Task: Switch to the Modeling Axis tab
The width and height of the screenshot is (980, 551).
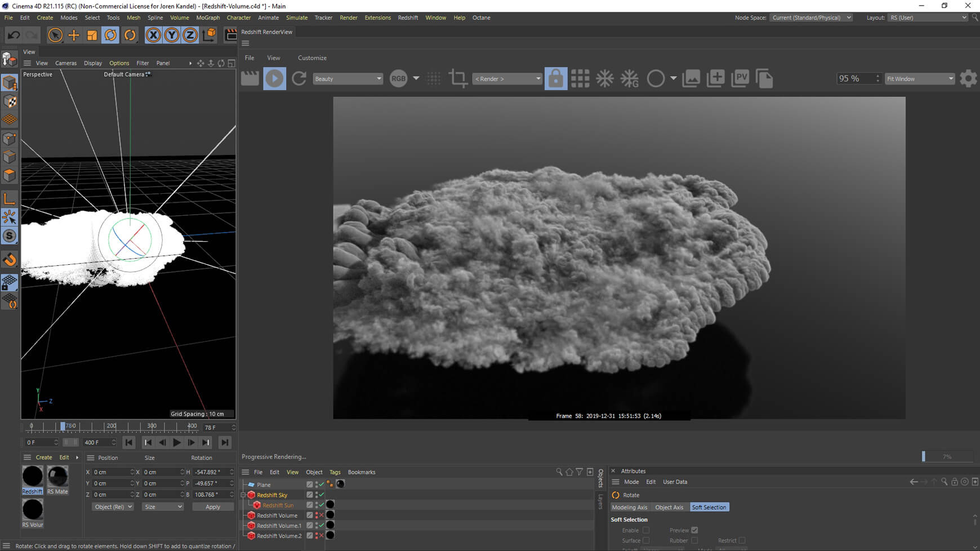Action: [630, 507]
